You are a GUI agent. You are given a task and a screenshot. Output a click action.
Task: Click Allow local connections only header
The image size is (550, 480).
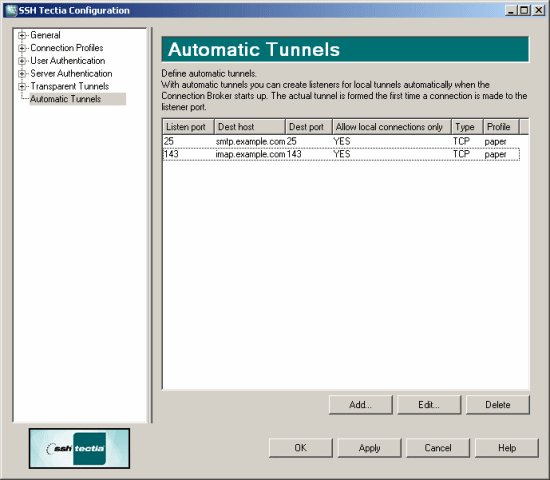(391, 127)
